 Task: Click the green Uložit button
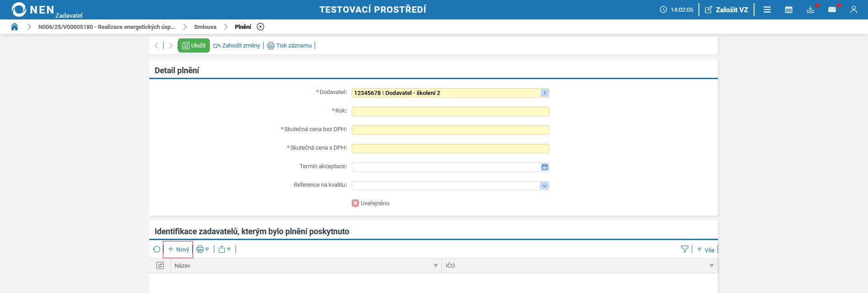193,45
